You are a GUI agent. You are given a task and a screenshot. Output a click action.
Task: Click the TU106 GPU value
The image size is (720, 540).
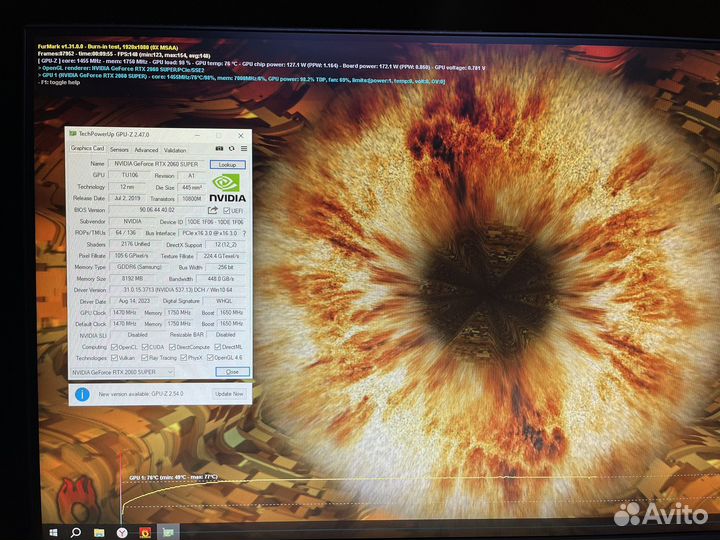(130, 175)
